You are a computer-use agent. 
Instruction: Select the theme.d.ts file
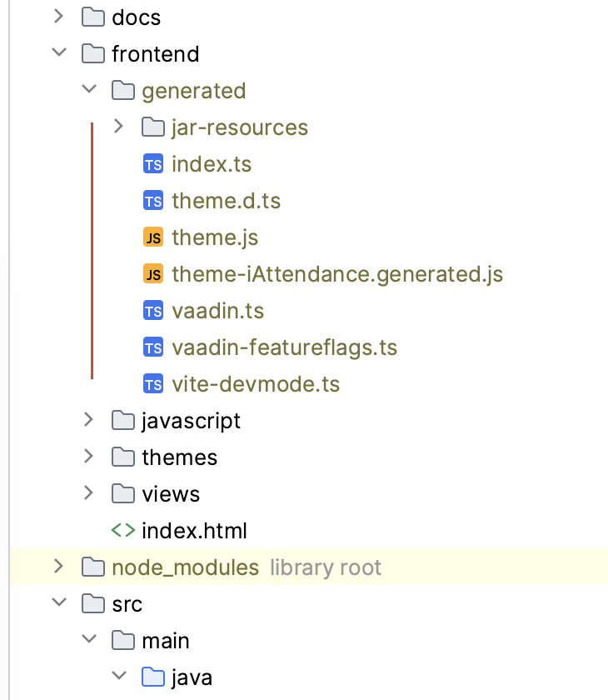226,201
